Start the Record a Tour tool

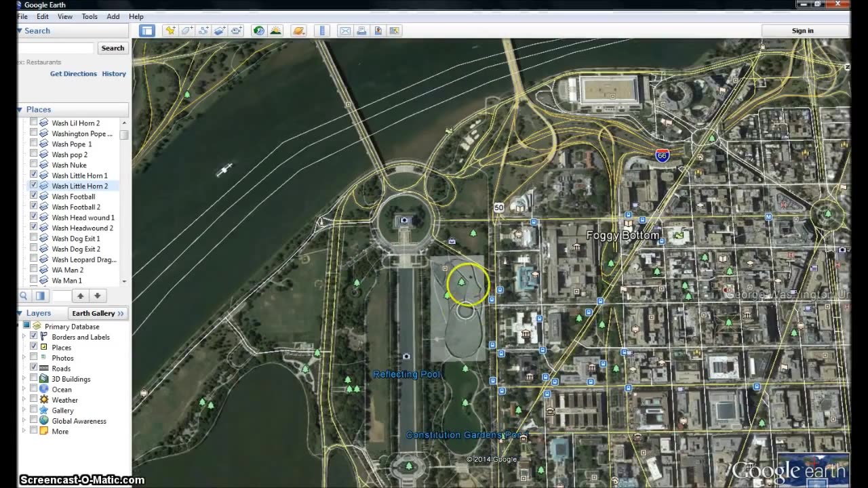pyautogui.click(x=236, y=30)
